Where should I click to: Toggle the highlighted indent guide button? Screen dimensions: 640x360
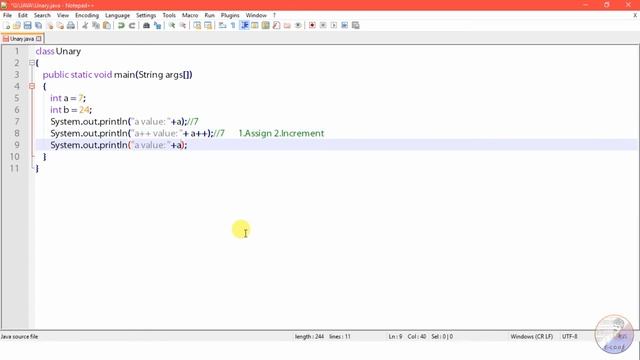coord(244,25)
